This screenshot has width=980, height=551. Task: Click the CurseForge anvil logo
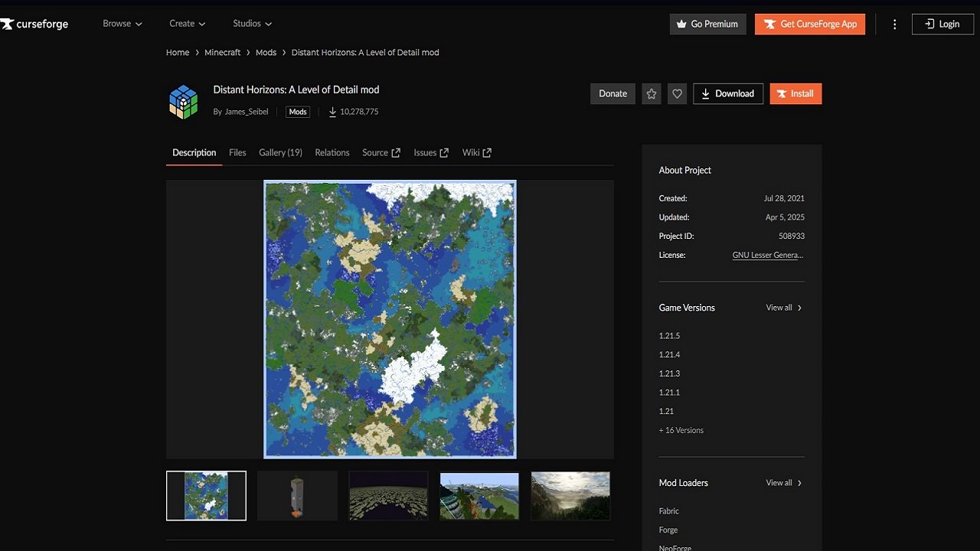tap(8, 24)
